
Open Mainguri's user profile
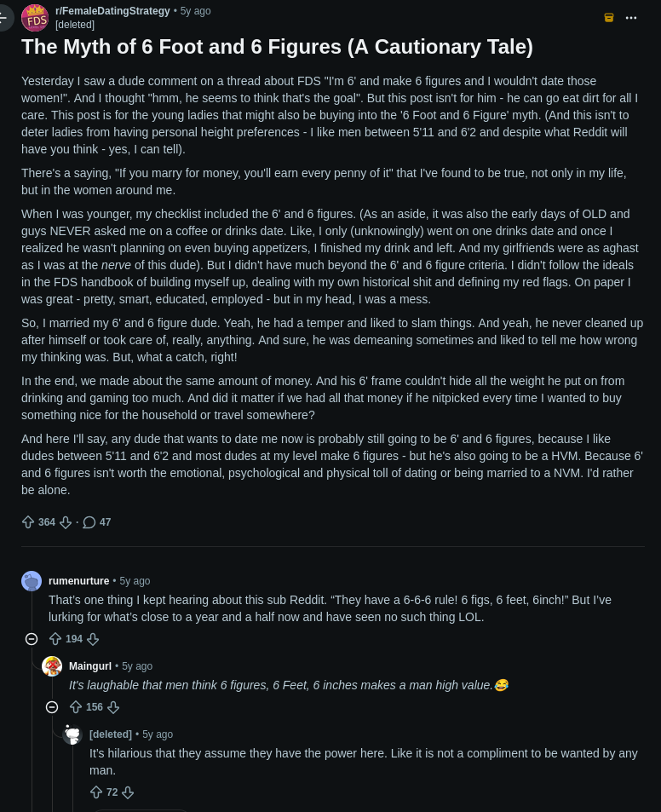pyautogui.click(x=90, y=666)
